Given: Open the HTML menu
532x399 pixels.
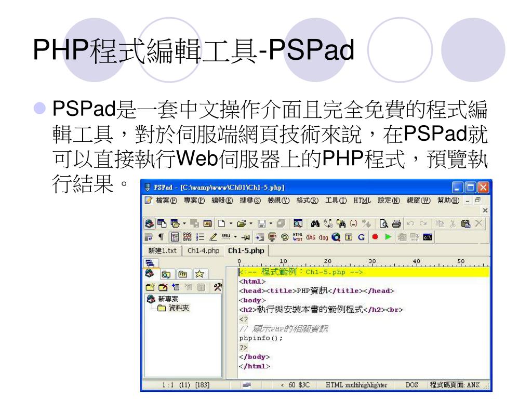Looking at the screenshot, I should tap(362, 201).
